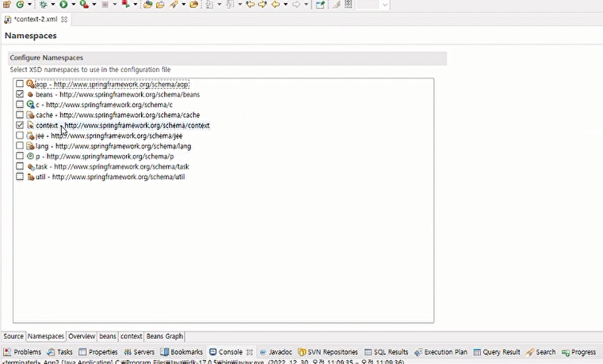Click the Javadoc @ view icon

click(x=263, y=352)
